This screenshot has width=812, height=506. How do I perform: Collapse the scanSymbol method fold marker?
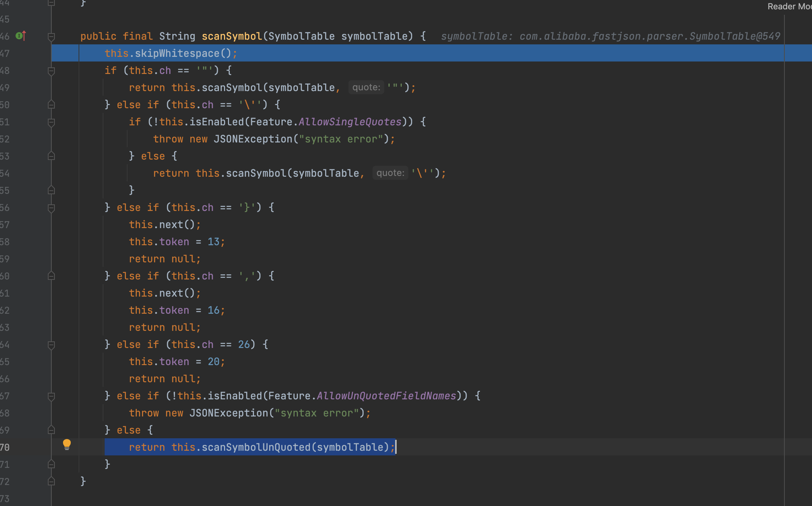(51, 37)
